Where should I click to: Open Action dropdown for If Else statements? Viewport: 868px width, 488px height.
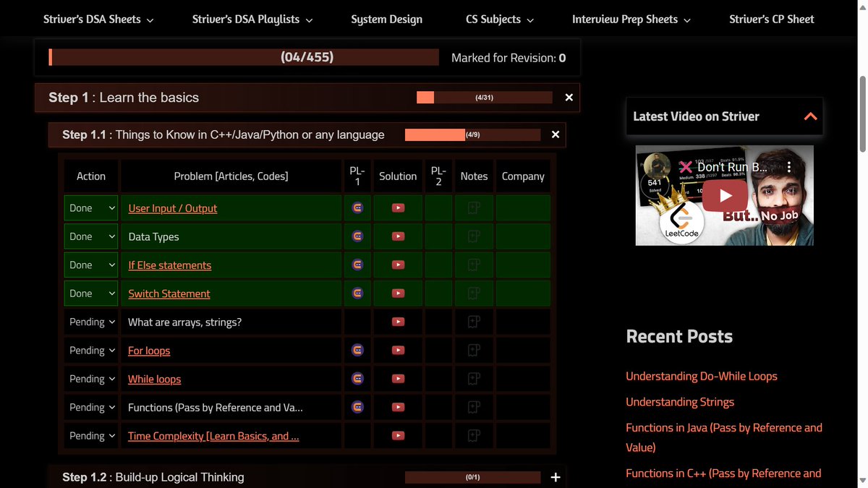(91, 265)
